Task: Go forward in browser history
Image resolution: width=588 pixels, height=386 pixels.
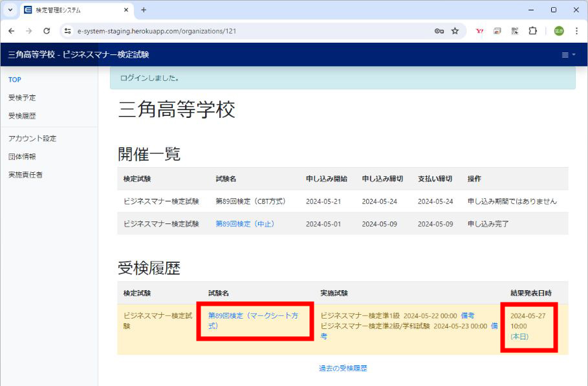Action: click(x=29, y=31)
